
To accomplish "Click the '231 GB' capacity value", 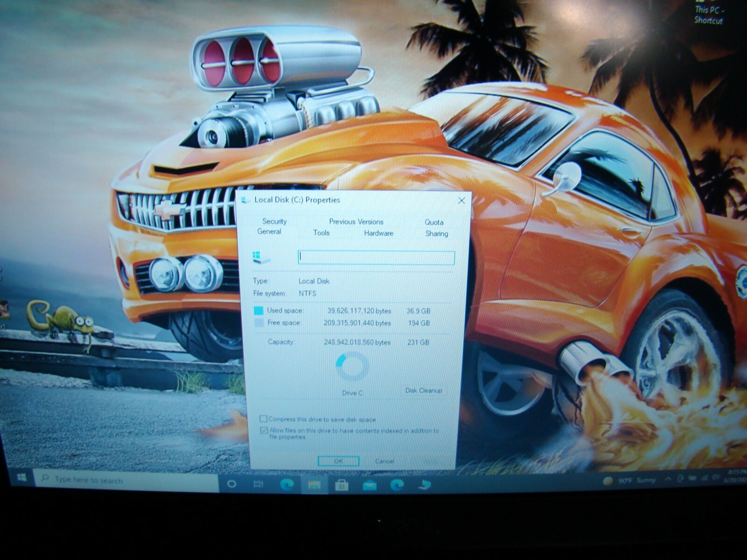I will click(x=418, y=343).
